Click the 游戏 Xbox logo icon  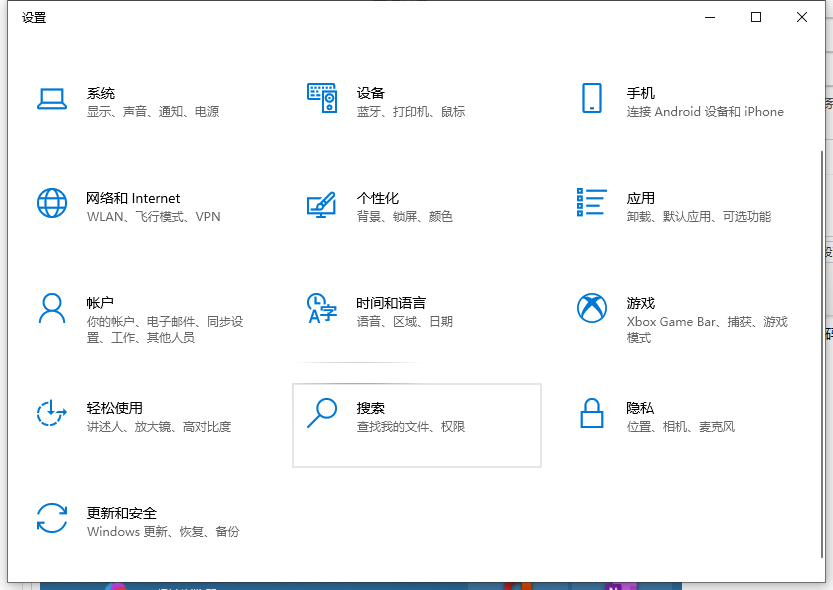[x=592, y=308]
